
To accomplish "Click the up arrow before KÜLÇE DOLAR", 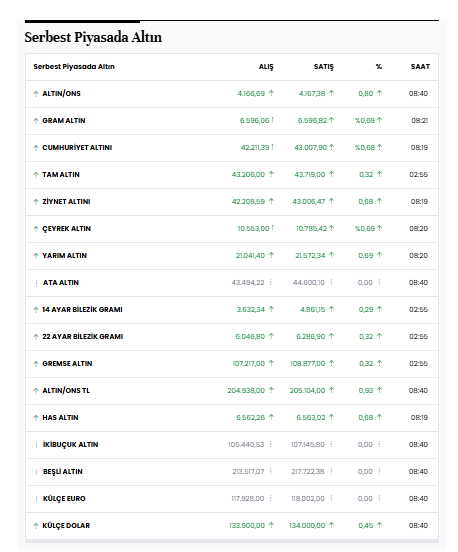I will (36, 526).
